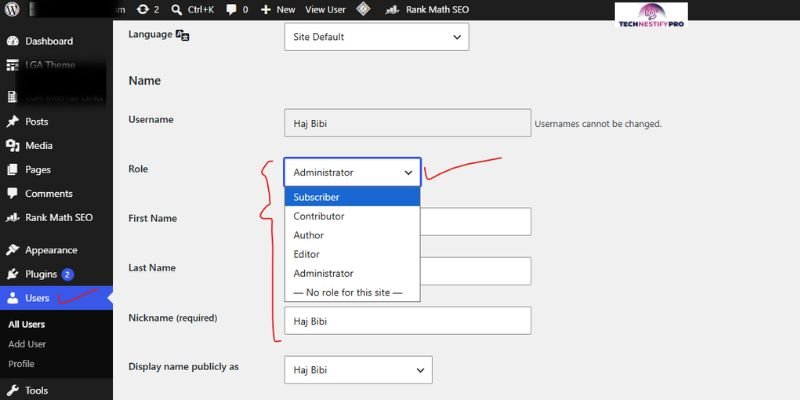Click the Appearance paintbrush icon
Viewport: 800px width, 400px height.
(x=12, y=250)
